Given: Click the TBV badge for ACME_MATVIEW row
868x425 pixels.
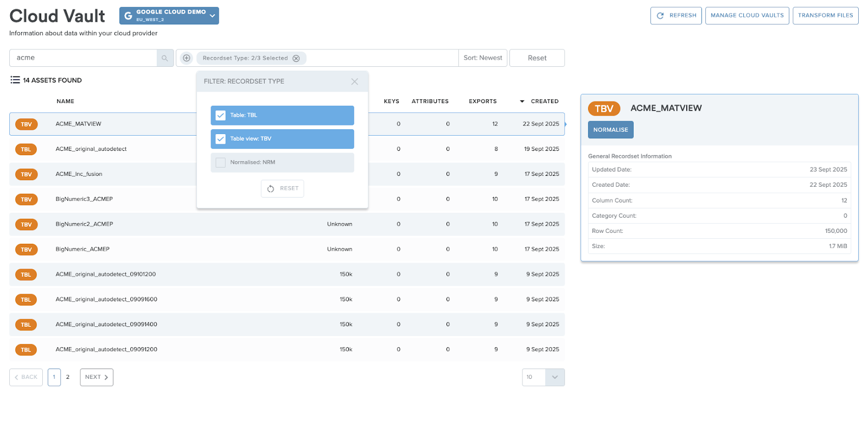Looking at the screenshot, I should 26,124.
